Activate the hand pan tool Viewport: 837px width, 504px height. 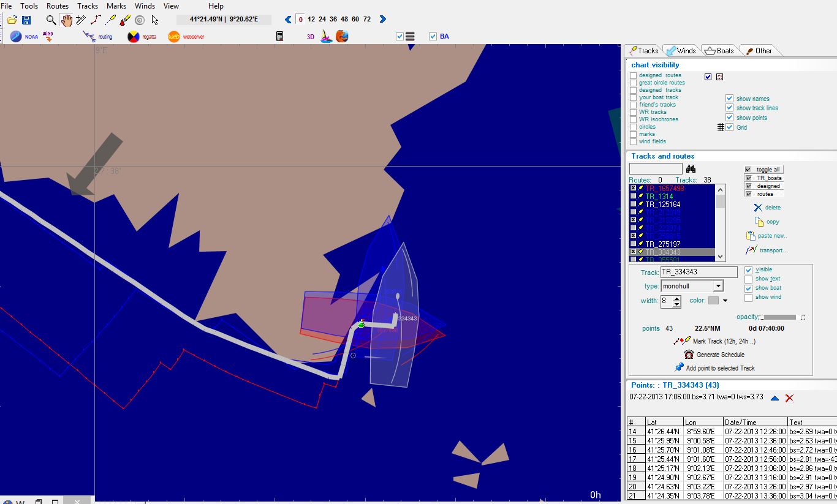[66, 20]
